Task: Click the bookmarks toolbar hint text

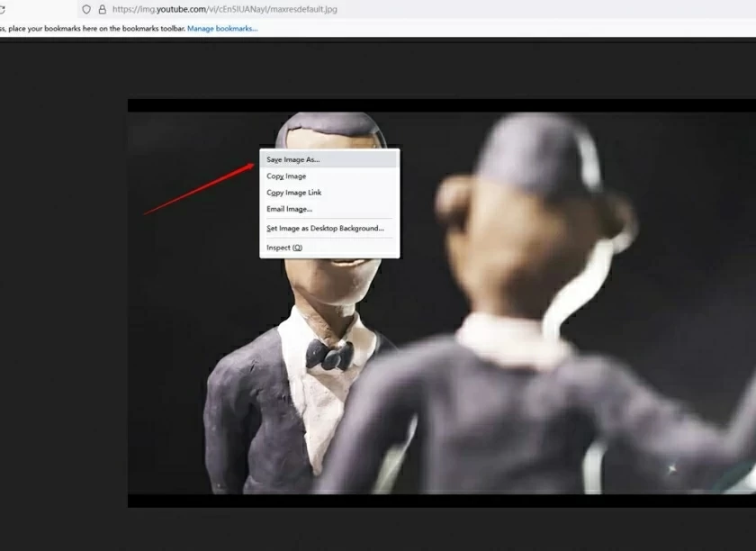Action: (90, 28)
